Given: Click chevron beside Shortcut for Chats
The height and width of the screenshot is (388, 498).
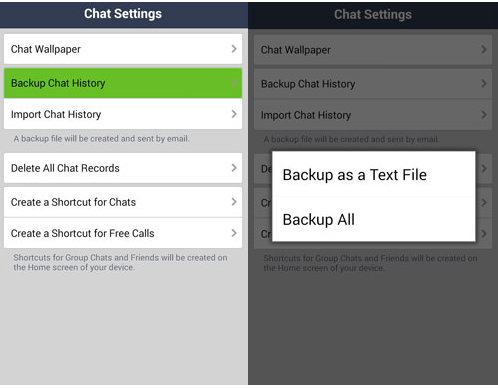Looking at the screenshot, I should click(x=234, y=202).
